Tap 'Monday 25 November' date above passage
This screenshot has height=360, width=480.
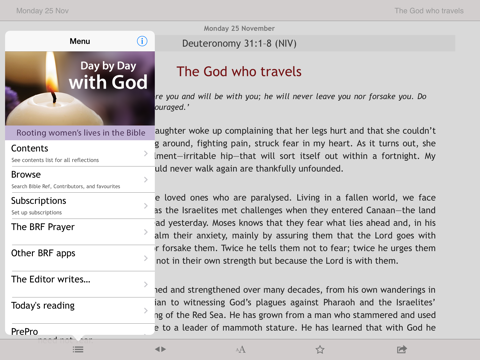(239, 28)
